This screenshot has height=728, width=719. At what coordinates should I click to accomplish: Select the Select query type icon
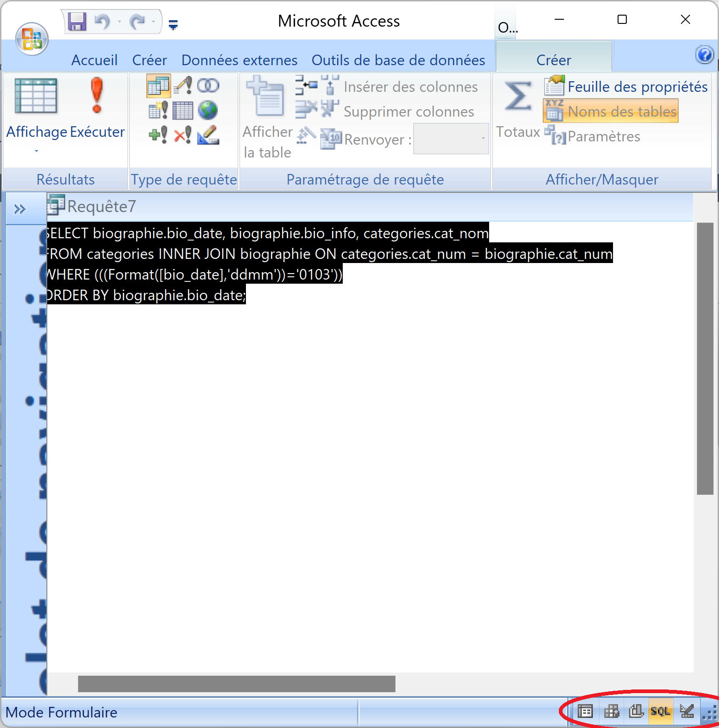(x=158, y=85)
